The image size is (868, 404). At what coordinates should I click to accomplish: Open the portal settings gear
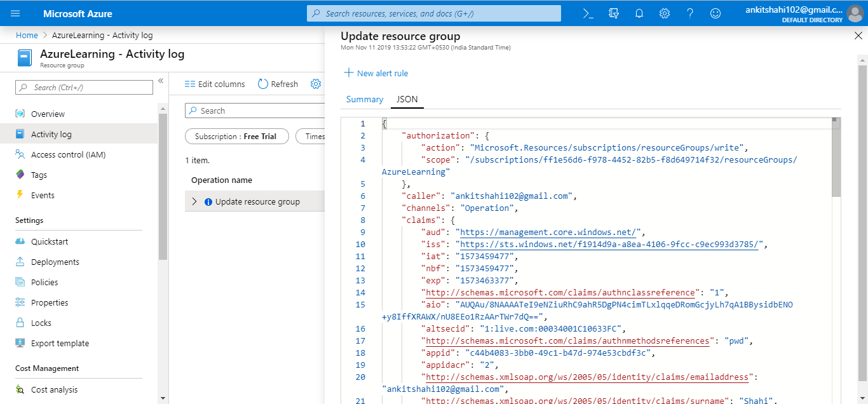(665, 13)
